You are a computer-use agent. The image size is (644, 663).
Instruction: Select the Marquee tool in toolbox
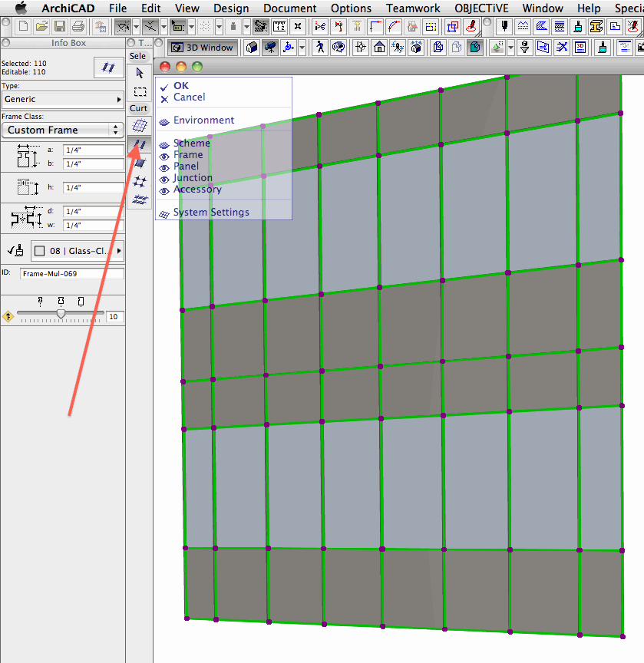coord(140,92)
